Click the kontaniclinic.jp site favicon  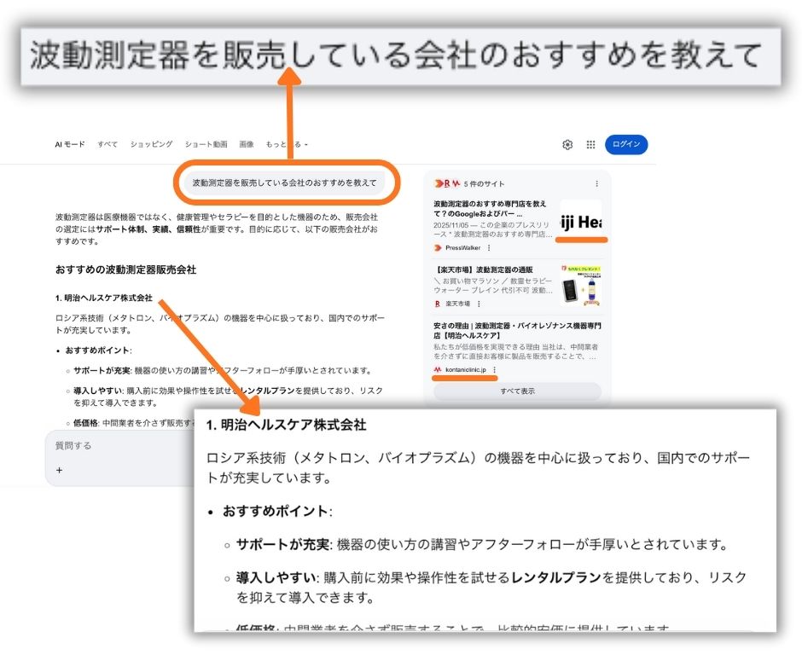[x=438, y=369]
